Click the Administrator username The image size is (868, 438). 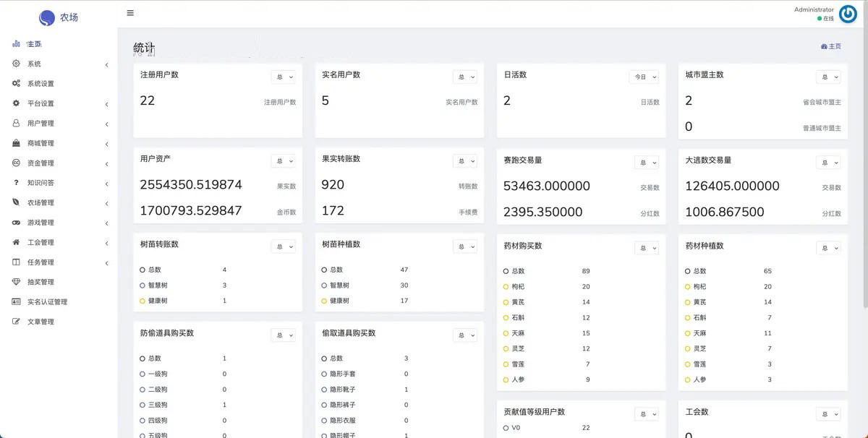point(813,9)
